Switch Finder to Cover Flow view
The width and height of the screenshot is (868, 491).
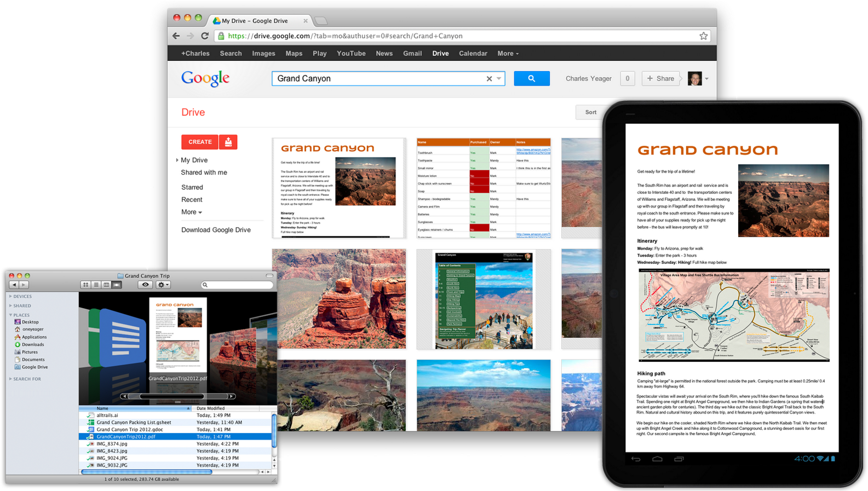point(117,285)
